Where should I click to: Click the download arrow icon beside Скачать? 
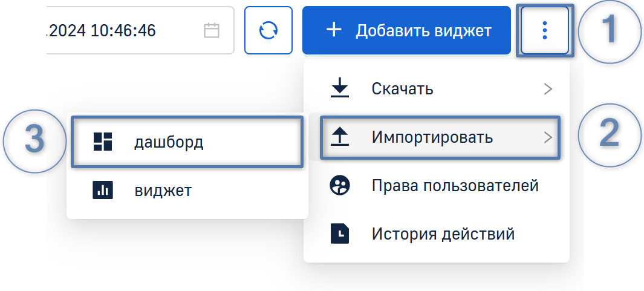click(x=340, y=89)
